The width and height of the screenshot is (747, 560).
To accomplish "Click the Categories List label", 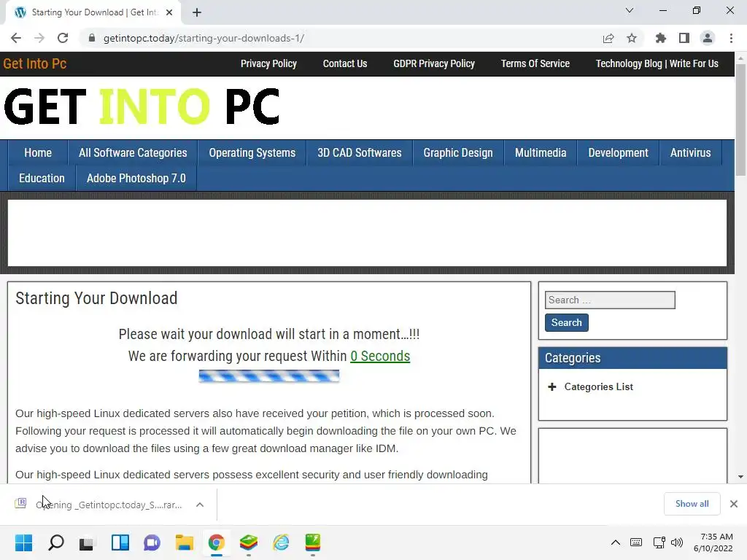I will (598, 386).
